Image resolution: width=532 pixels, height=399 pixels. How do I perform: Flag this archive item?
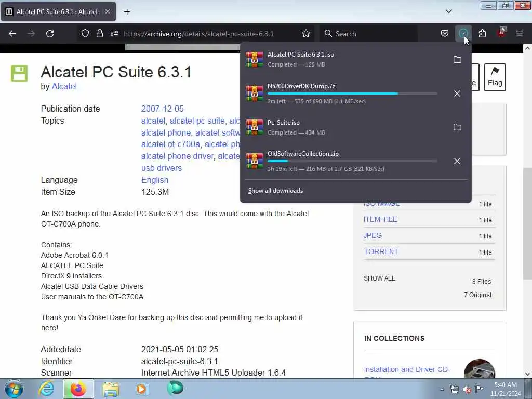tap(495, 77)
